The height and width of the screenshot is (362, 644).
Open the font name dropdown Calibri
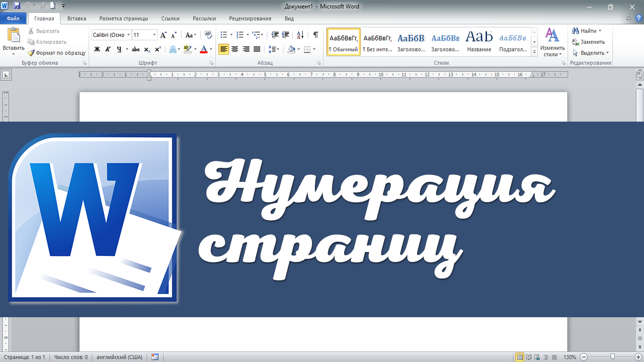click(129, 35)
